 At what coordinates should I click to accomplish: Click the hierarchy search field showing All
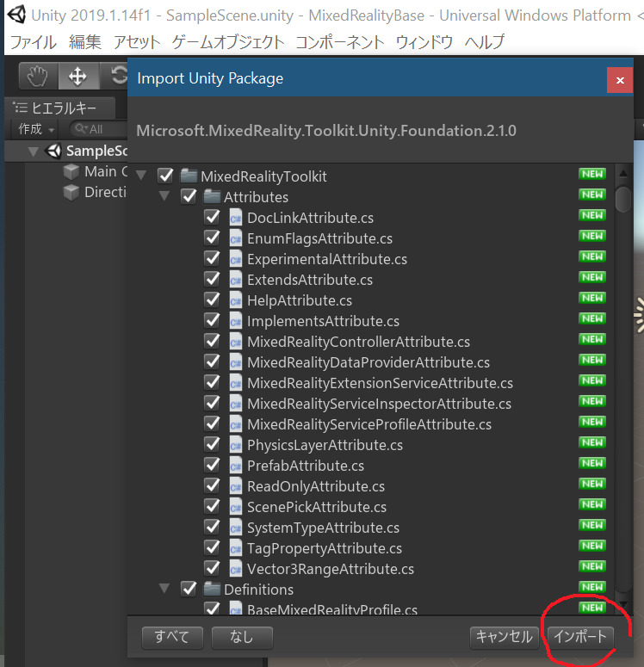click(x=99, y=129)
